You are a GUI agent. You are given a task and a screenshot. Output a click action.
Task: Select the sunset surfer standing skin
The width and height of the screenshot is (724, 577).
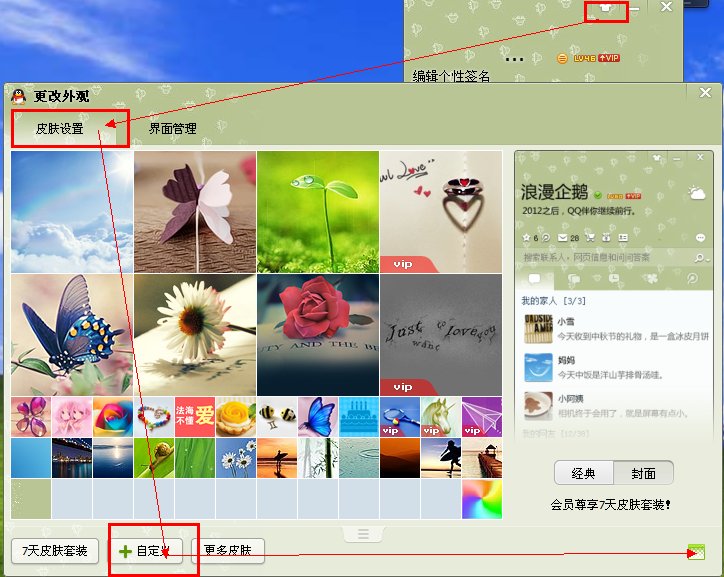pyautogui.click(x=277, y=458)
